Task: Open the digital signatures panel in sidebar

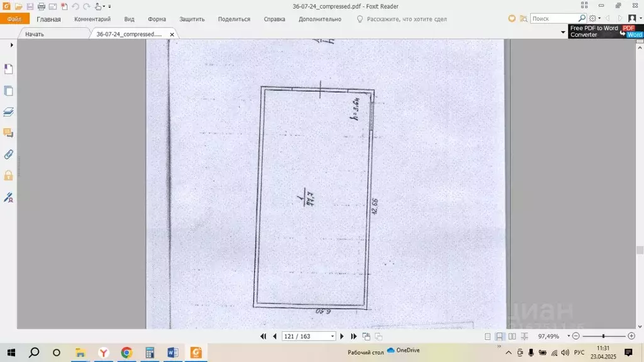Action: 8,197
